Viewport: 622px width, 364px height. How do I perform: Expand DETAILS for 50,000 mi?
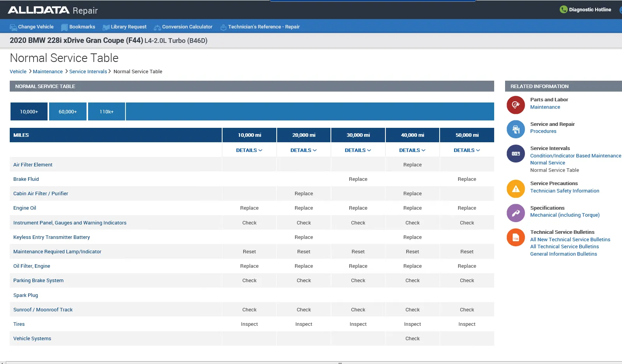coord(467,150)
